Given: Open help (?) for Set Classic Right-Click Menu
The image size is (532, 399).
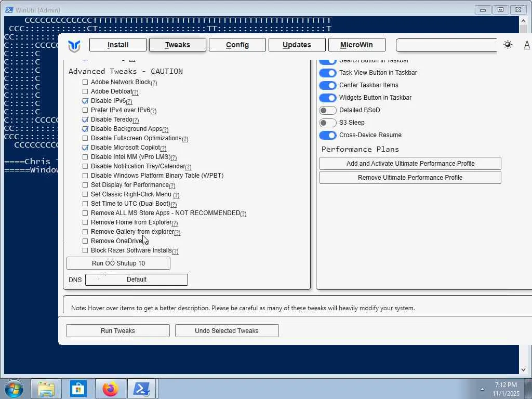Looking at the screenshot, I should tap(176, 195).
